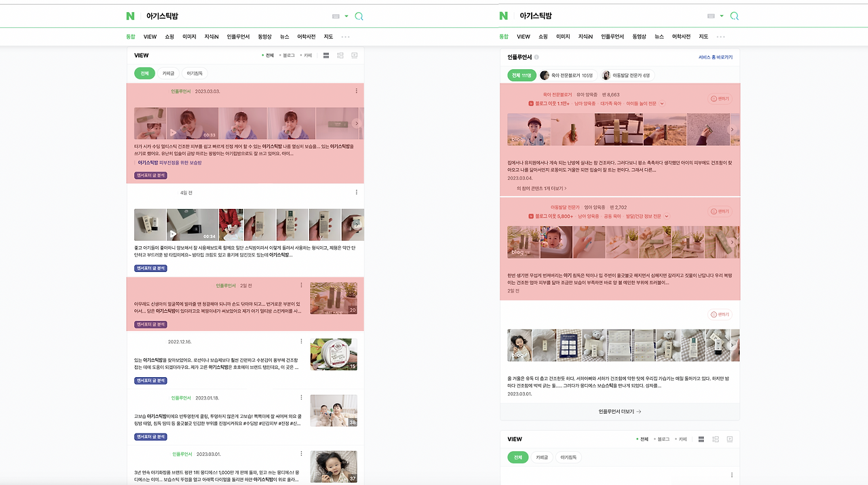The image size is (868, 485).
Task: Click the next arrow on influencer thumbnail carousel
Action: pos(731,129)
